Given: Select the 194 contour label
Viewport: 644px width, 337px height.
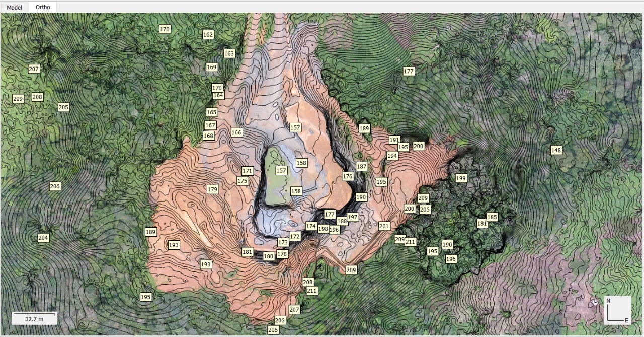Looking at the screenshot, I should (392, 156).
